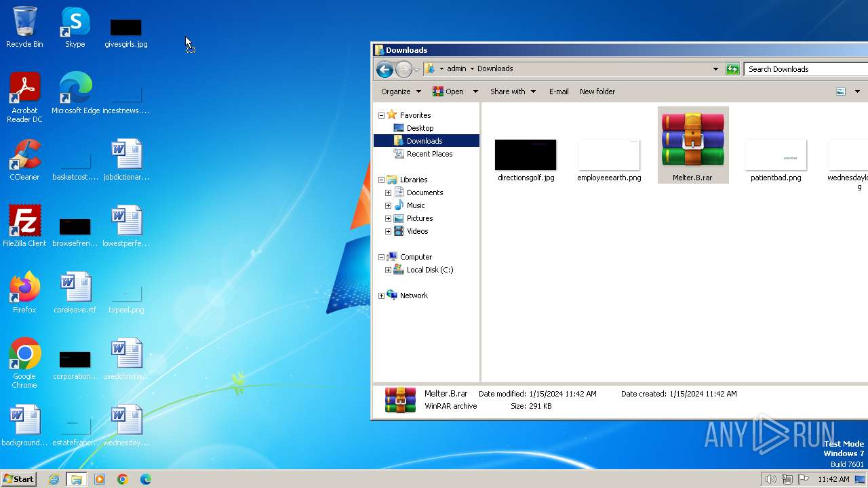
Task: Open the Action Center flag tray icon
Action: [804, 479]
